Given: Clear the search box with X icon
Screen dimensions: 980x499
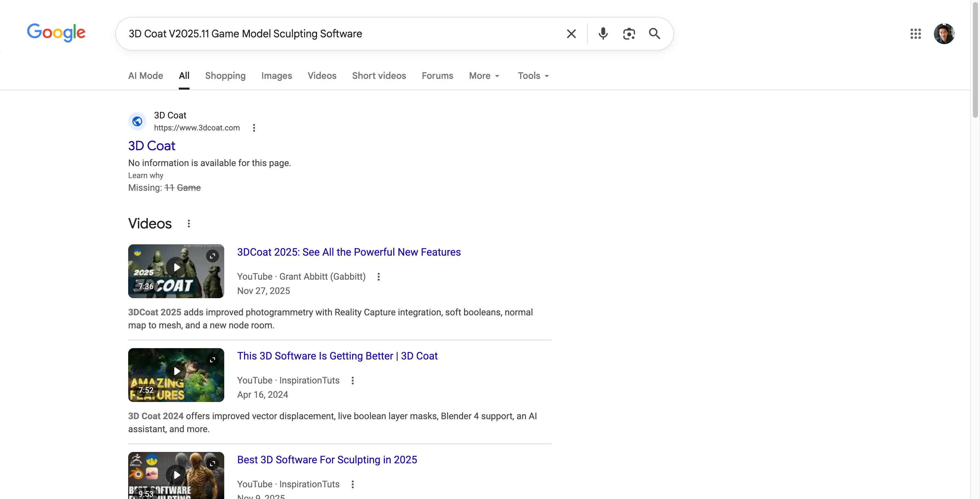Looking at the screenshot, I should point(571,34).
